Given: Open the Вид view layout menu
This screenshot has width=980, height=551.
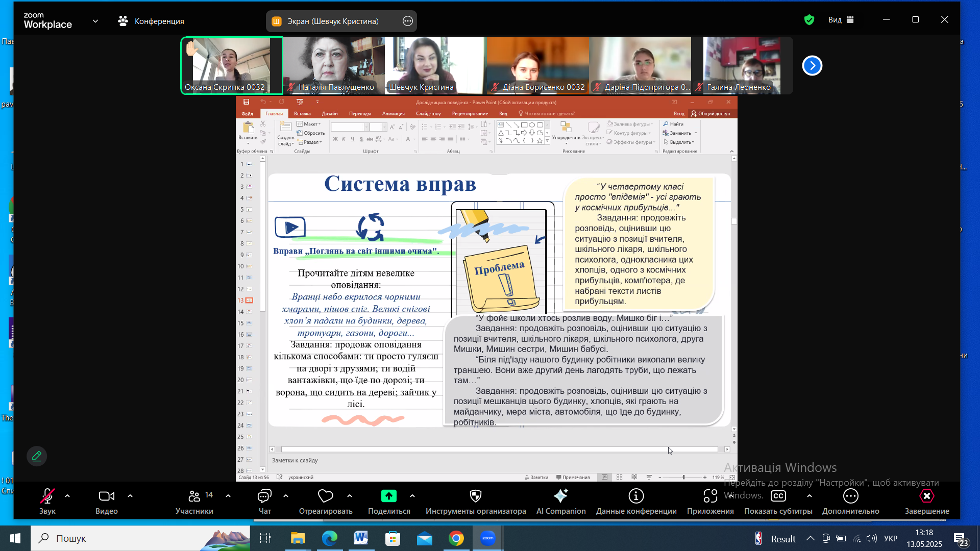Looking at the screenshot, I should click(841, 20).
